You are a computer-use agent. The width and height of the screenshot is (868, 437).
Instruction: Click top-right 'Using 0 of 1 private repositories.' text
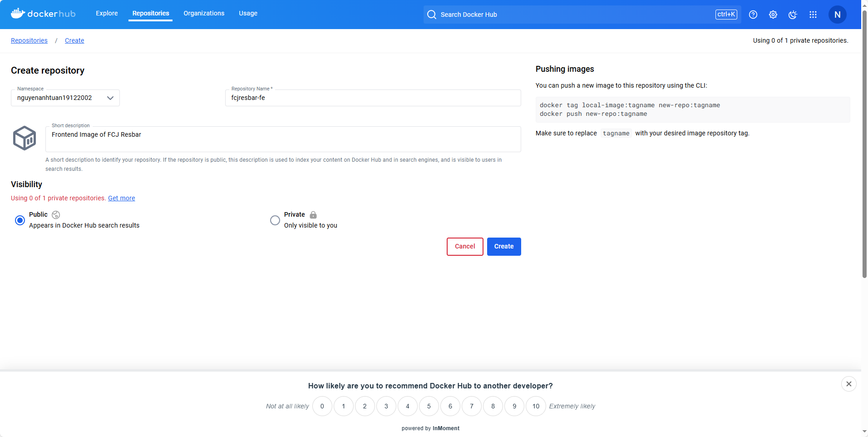[800, 40]
